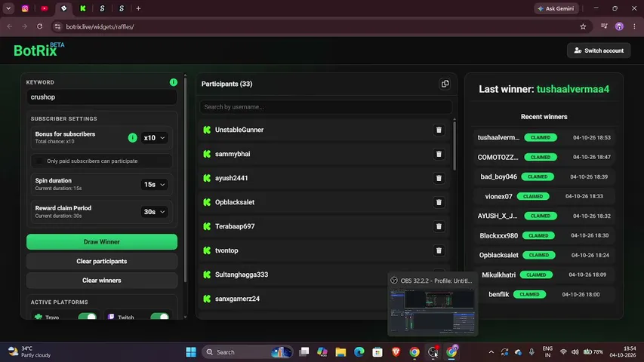Click the browser address bar URL

click(100, 26)
